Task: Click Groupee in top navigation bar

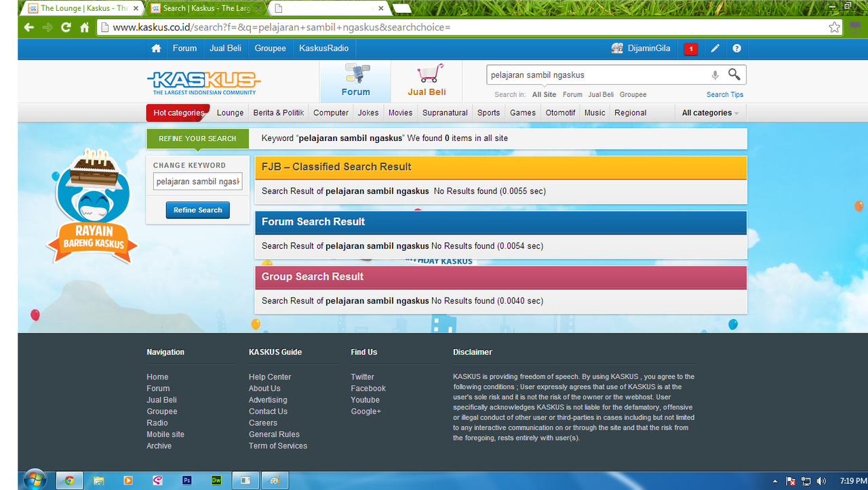Action: pyautogui.click(x=270, y=48)
